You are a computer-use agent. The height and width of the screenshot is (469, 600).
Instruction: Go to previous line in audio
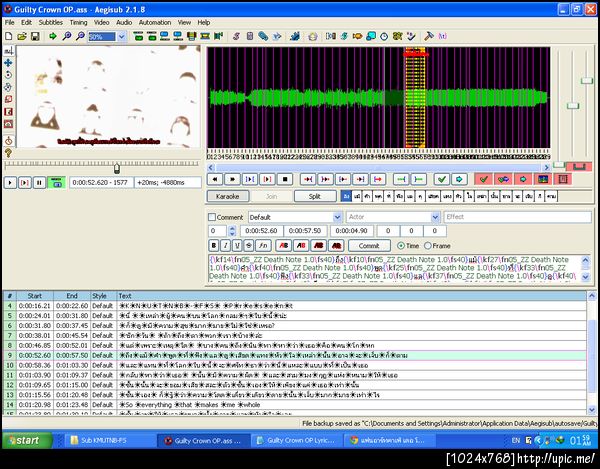[x=215, y=179]
